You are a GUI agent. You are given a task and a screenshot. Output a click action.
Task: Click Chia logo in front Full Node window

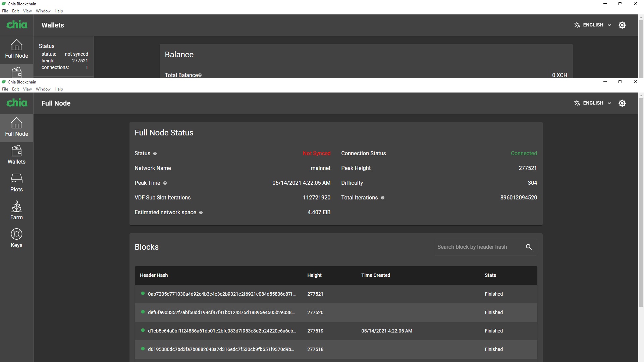(17, 103)
